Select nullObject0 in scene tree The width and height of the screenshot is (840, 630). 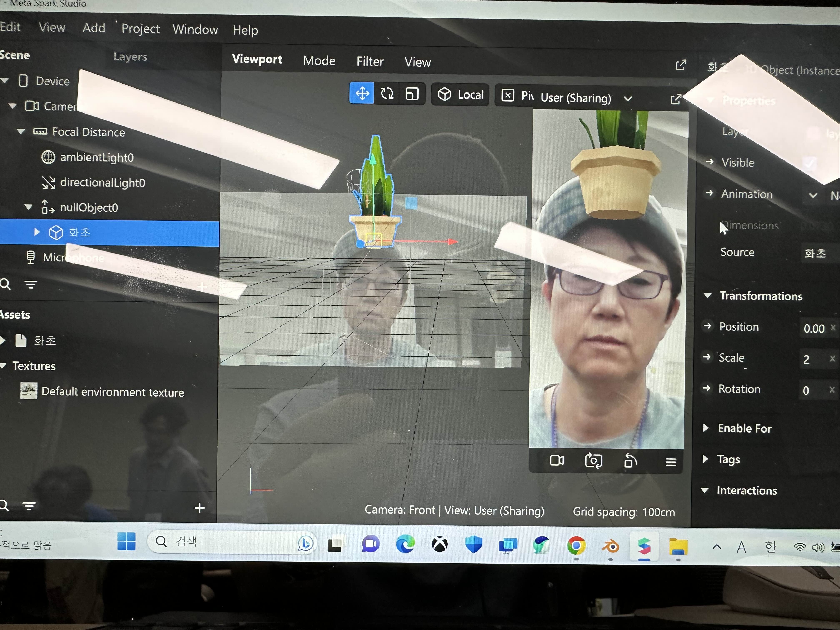[89, 208]
